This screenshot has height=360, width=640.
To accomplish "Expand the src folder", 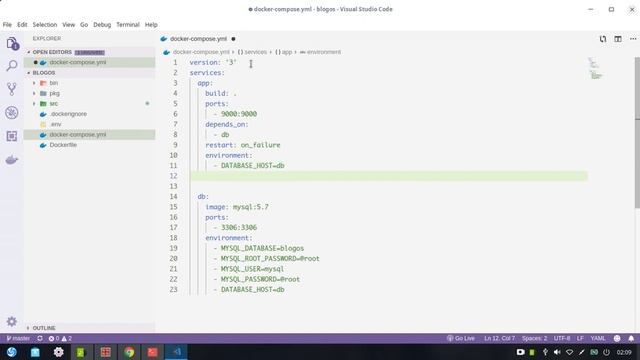I will click(x=34, y=104).
